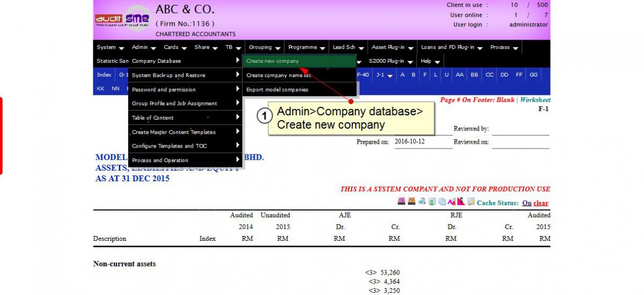Screen dimensions: 644x295
Task: Click the printer icon above the table
Action: pos(422,202)
